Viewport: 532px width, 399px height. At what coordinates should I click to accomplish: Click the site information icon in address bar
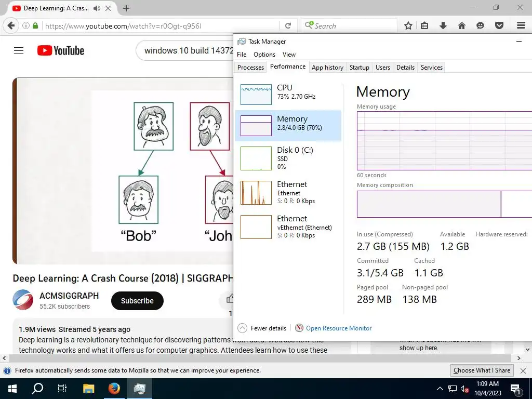click(26, 26)
